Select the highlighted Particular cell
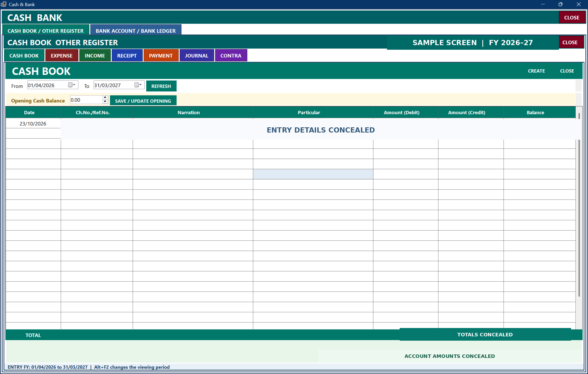 click(x=313, y=174)
